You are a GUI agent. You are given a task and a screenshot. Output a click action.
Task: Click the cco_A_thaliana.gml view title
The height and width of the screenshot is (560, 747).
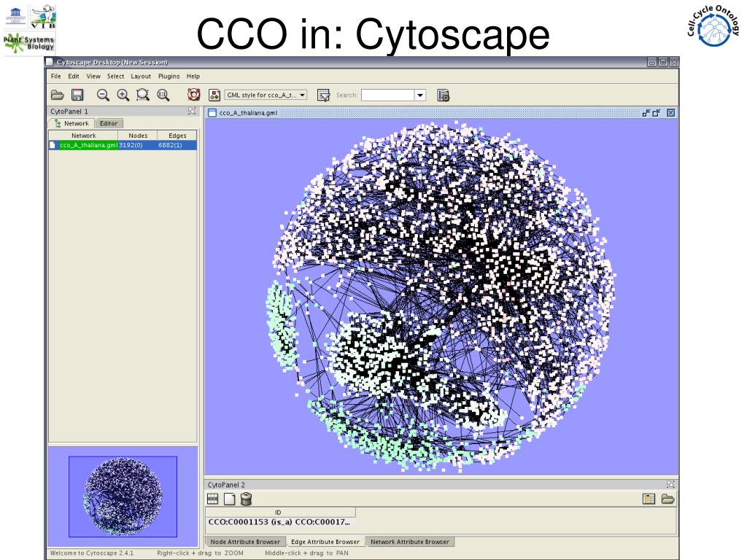pos(248,113)
